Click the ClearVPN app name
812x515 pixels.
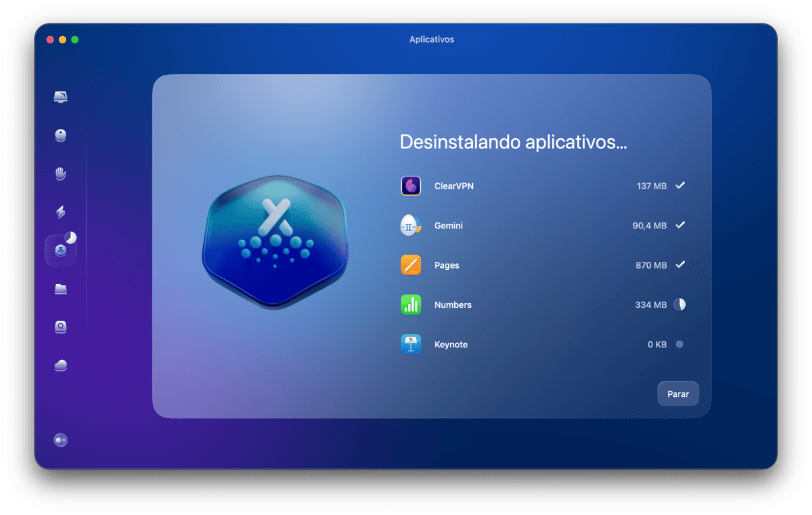pos(454,186)
